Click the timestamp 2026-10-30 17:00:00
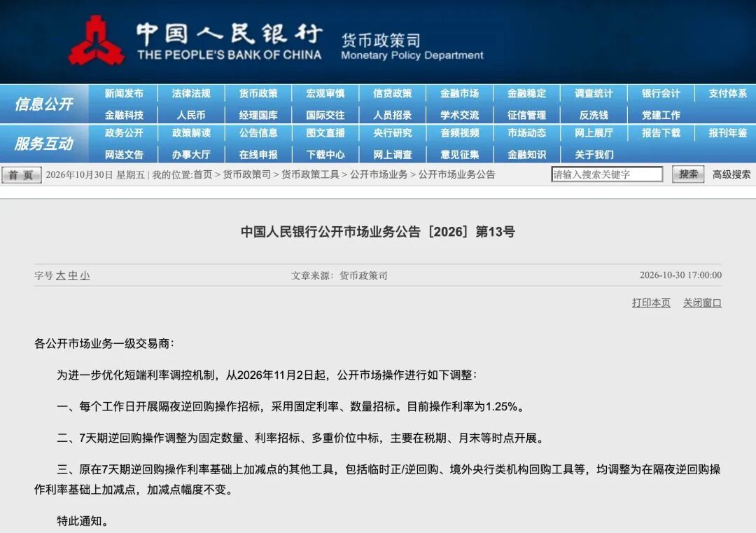 click(680, 275)
